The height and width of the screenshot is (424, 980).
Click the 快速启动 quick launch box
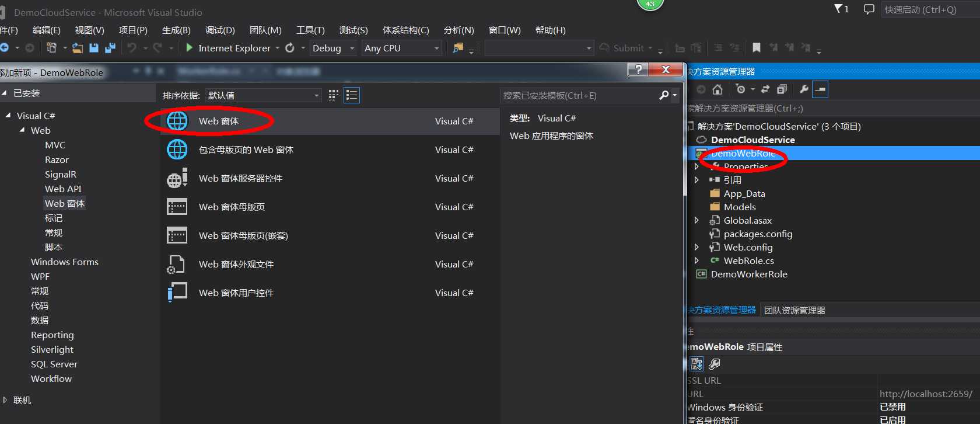pos(930,9)
